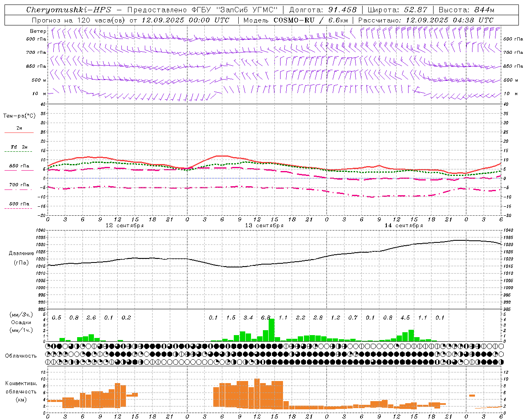
Task: Click the forecast start 12.09.2025 00:00 UTC
Action: (x=185, y=20)
